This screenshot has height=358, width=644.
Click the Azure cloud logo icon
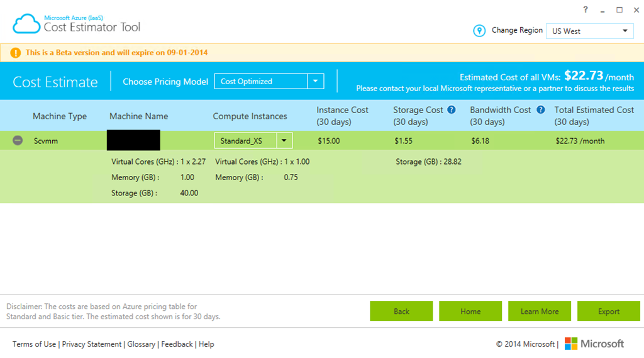click(x=26, y=24)
